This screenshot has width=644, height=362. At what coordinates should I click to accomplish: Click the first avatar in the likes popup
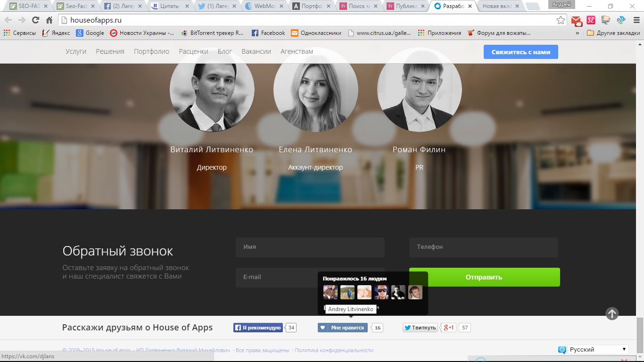coord(330,292)
